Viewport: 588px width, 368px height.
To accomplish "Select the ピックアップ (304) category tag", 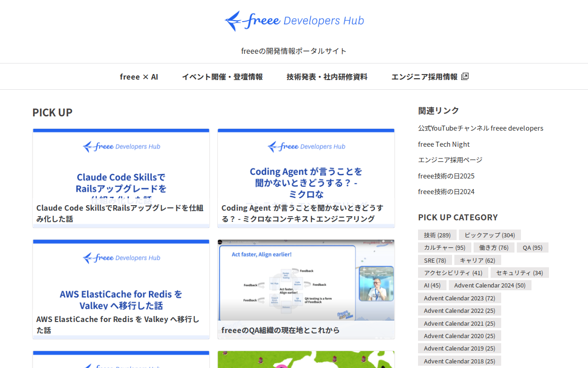I will click(490, 235).
